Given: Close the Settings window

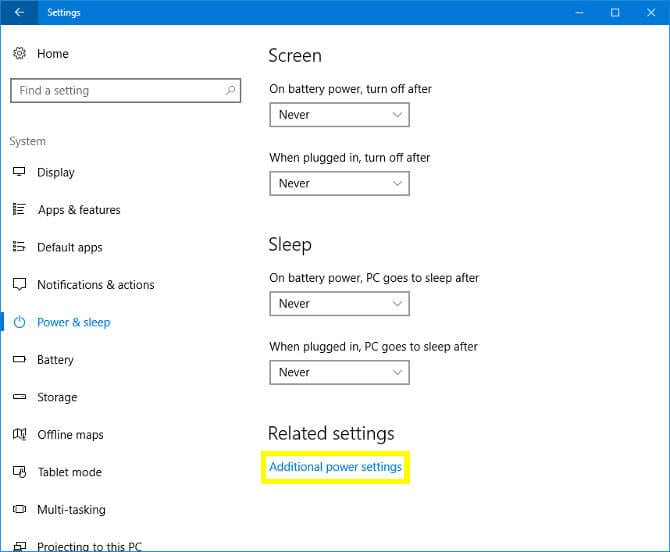Looking at the screenshot, I should pyautogui.click(x=651, y=12).
